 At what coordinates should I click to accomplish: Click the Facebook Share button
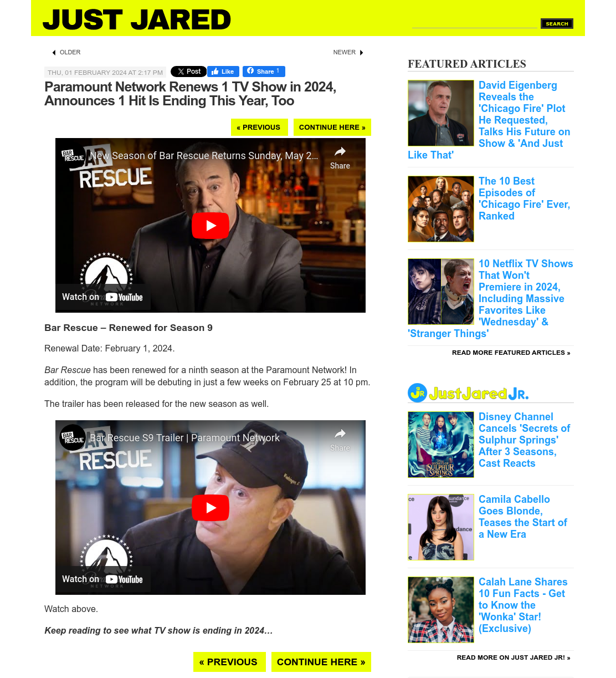(264, 72)
